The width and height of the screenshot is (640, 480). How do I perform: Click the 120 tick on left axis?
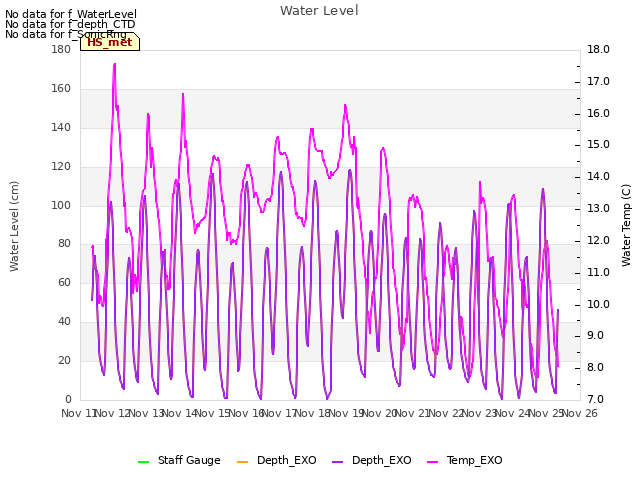click(61, 166)
